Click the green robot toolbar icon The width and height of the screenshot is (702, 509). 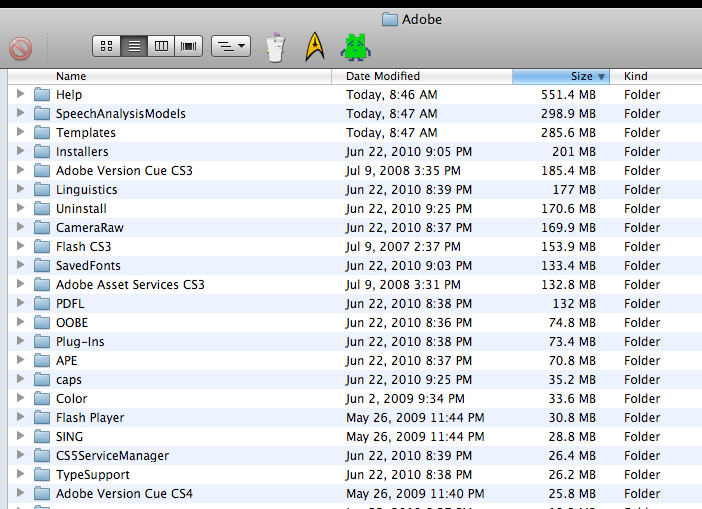coord(355,47)
